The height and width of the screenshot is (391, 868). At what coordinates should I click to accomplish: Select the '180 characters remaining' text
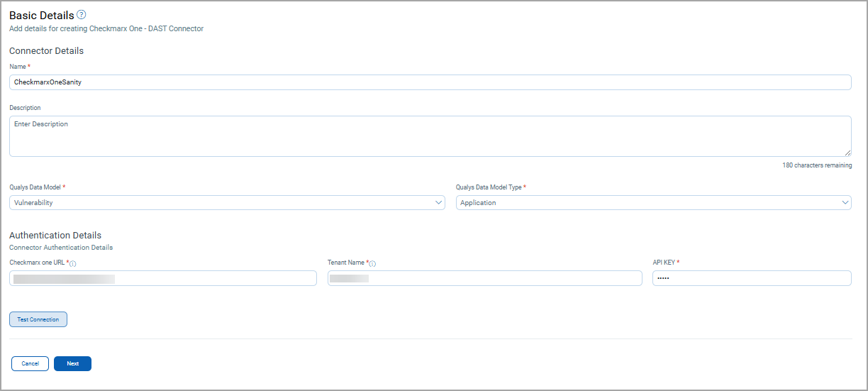[x=817, y=165]
